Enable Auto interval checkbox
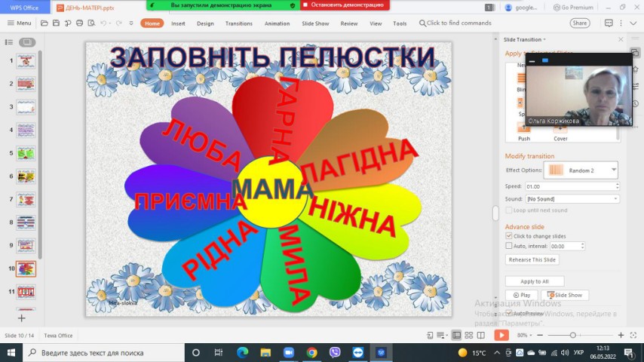The width and height of the screenshot is (644, 362). pyautogui.click(x=509, y=246)
